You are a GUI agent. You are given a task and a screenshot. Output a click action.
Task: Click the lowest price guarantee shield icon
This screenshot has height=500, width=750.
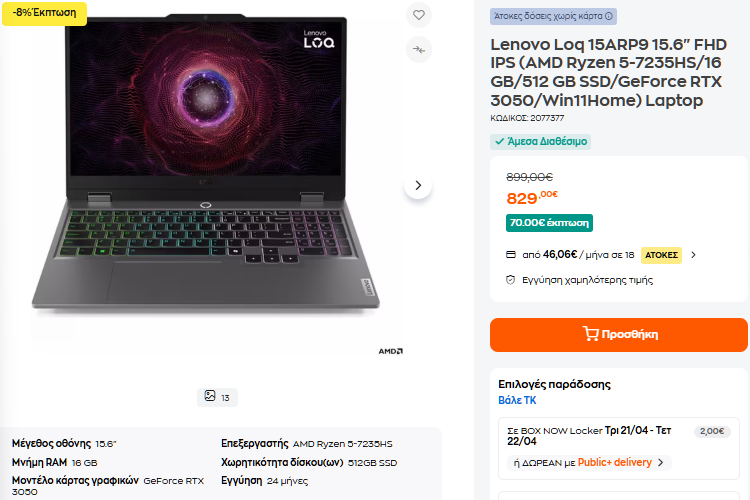510,280
